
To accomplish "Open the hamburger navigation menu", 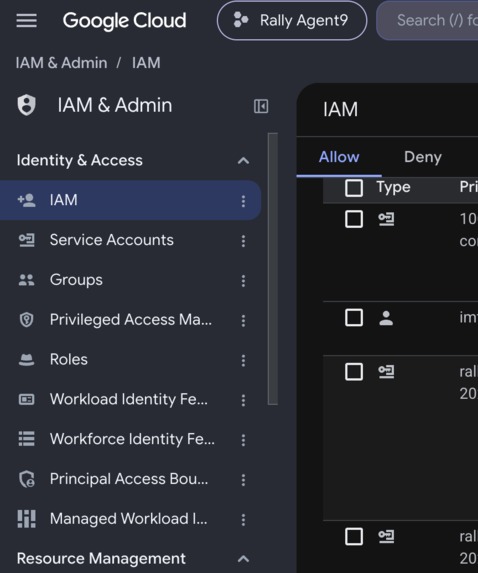I will click(27, 20).
